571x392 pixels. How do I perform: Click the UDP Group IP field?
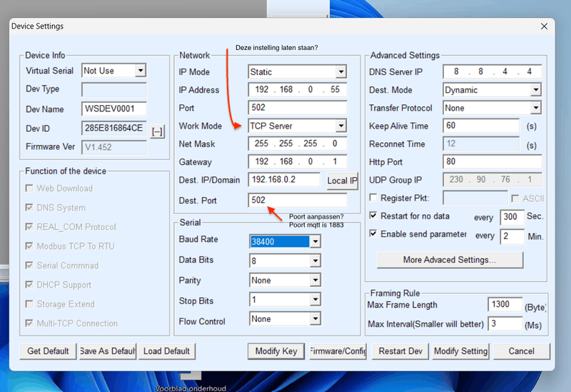[492, 180]
